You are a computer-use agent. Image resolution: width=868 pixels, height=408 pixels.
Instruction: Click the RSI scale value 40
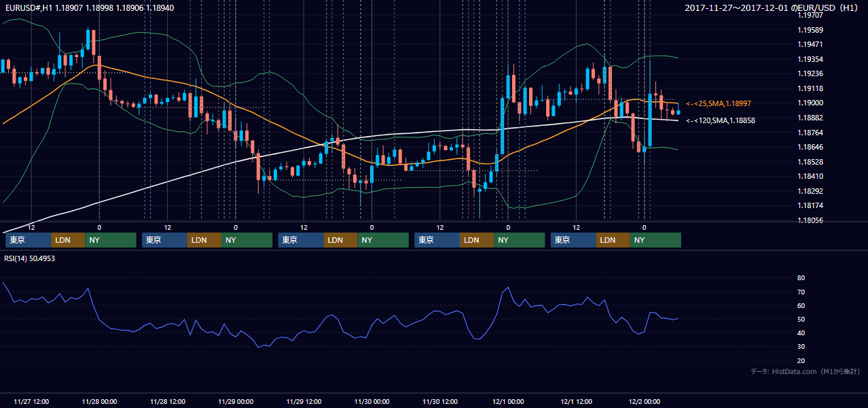point(801,333)
